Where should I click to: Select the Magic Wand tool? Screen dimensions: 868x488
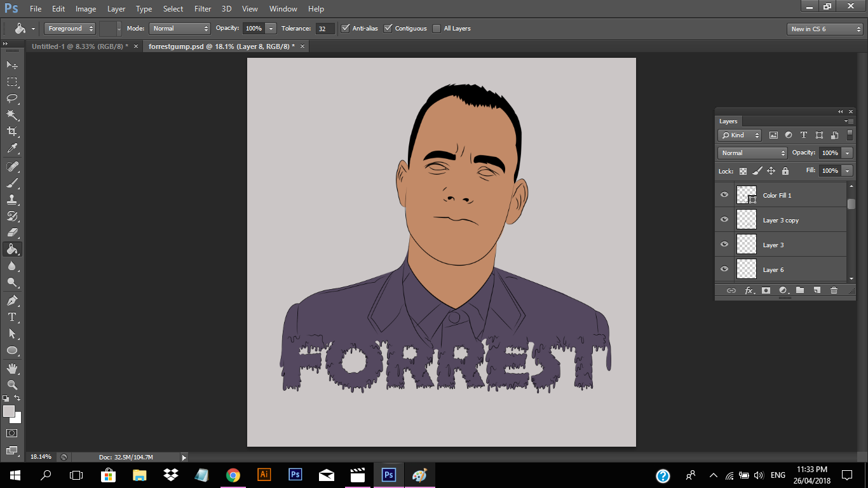click(x=12, y=114)
